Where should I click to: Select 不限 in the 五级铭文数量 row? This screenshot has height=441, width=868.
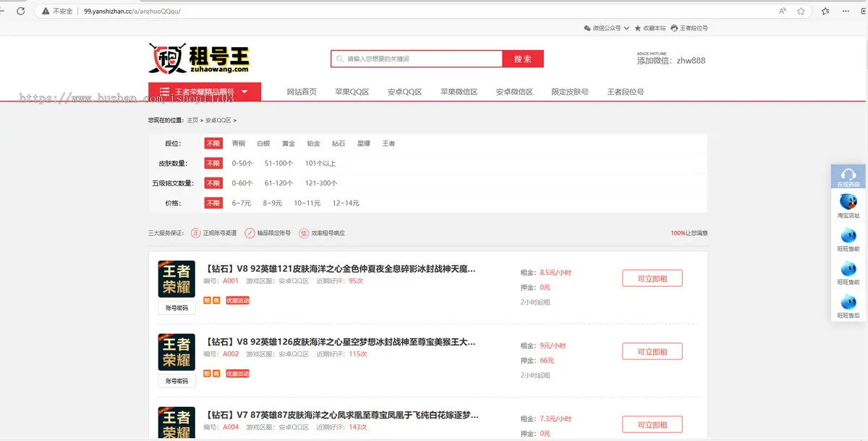[213, 183]
